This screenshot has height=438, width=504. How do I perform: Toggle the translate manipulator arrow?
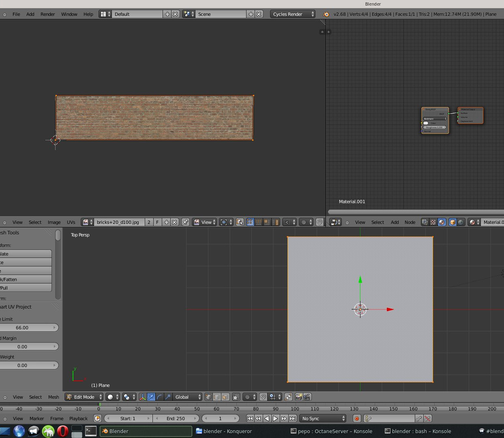[151, 397]
